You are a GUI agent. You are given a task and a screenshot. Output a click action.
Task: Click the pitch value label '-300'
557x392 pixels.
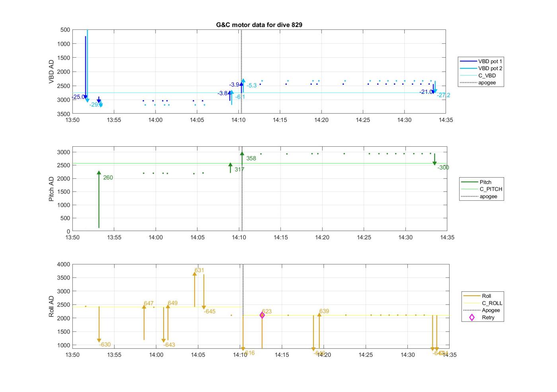tap(443, 168)
